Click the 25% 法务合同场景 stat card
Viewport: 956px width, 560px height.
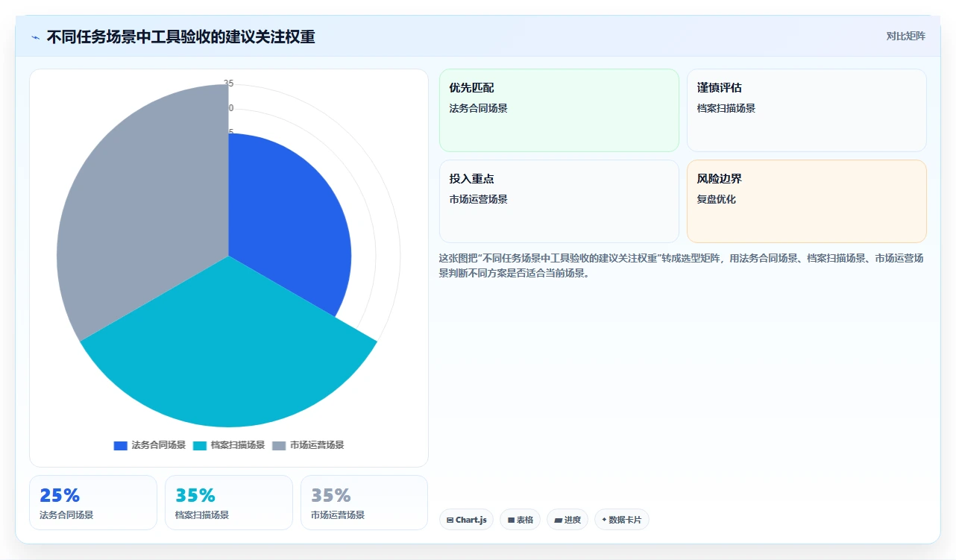(x=93, y=503)
